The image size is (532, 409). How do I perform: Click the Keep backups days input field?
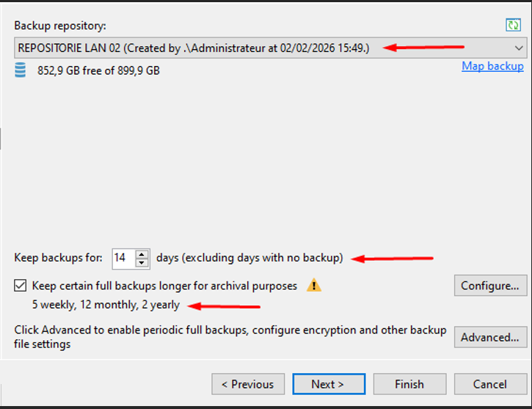click(123, 258)
